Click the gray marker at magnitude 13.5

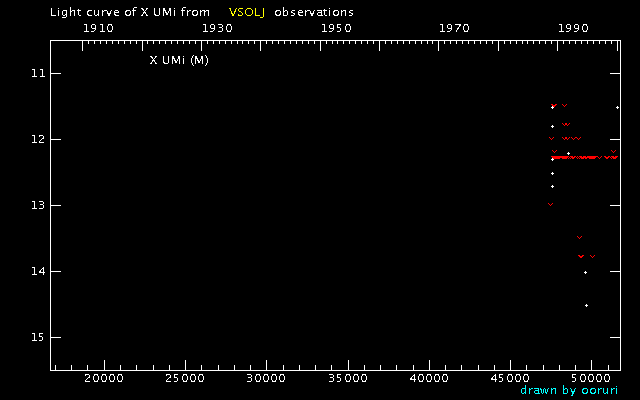[579, 237]
